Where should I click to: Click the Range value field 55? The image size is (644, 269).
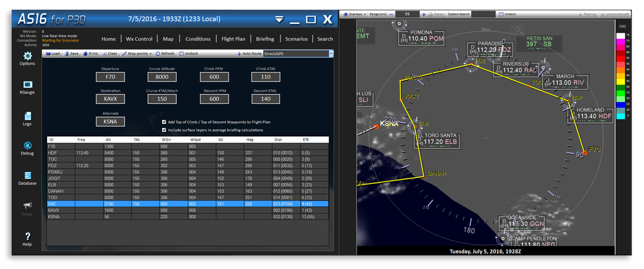[x=407, y=14]
